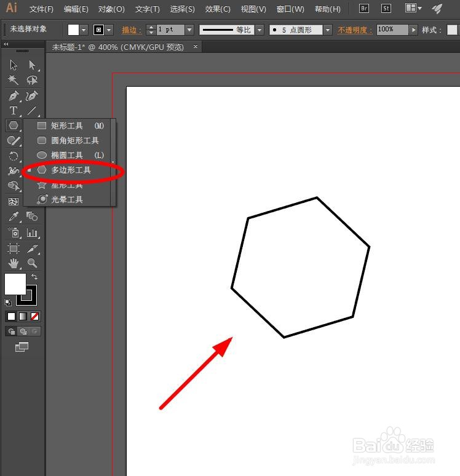Open brush definition dropdown 5 点圆形
This screenshot has width=460, height=476.
pyautogui.click(x=328, y=30)
